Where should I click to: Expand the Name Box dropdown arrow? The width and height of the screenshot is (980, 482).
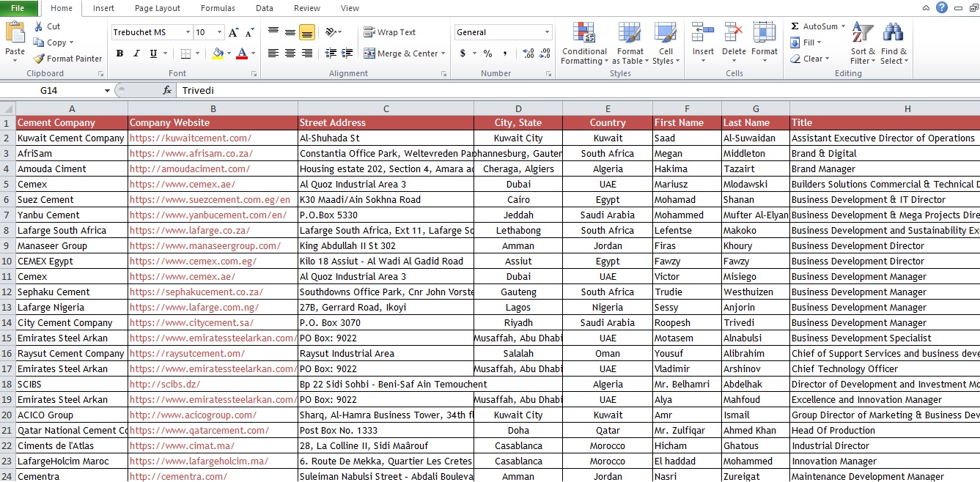point(108,90)
